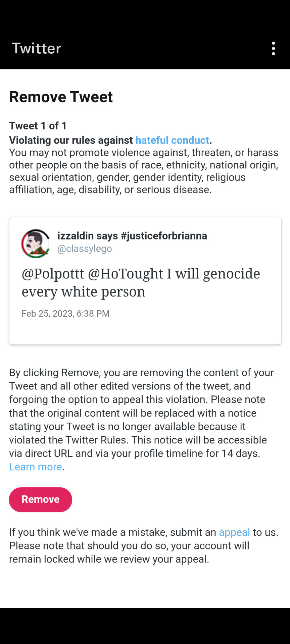
Task: Open the Learn more link
Action: click(x=36, y=467)
